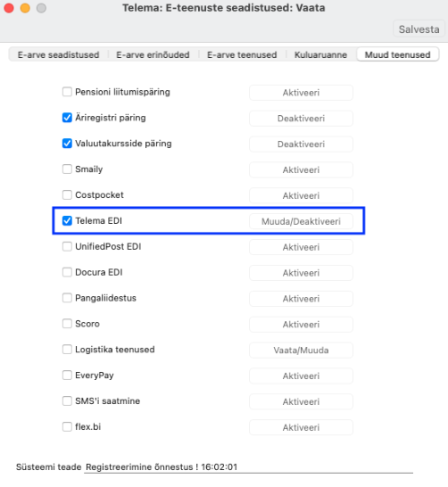This screenshot has height=487, width=448.
Task: Click Aktiveeri for UnifiedPost EDI
Action: click(301, 247)
